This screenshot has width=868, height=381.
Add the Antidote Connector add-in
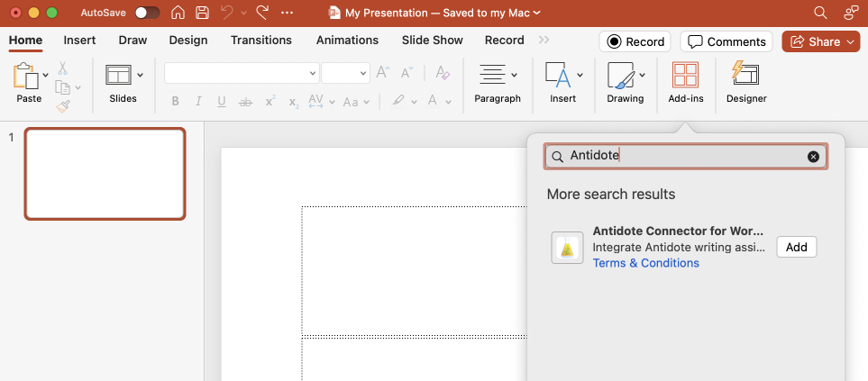click(796, 247)
